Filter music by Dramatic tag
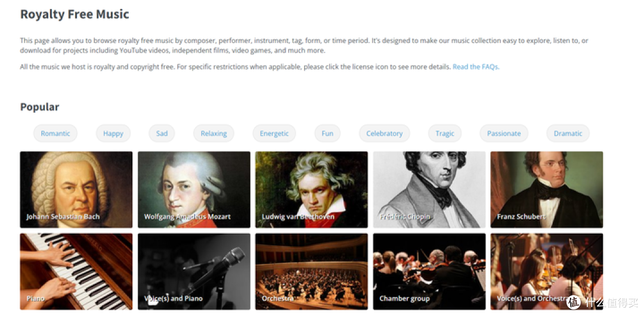The width and height of the screenshot is (644, 316). [568, 133]
